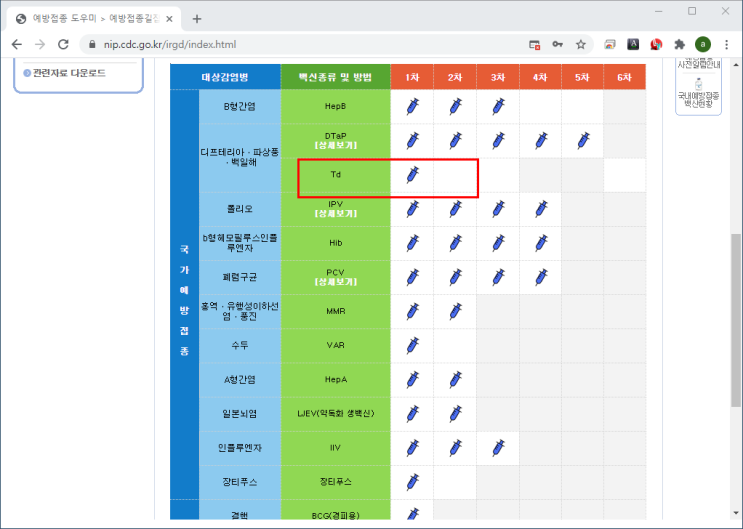This screenshot has width=743, height=529.
Task: Click the blocked pop-up icon in address bar
Action: pyautogui.click(x=535, y=45)
